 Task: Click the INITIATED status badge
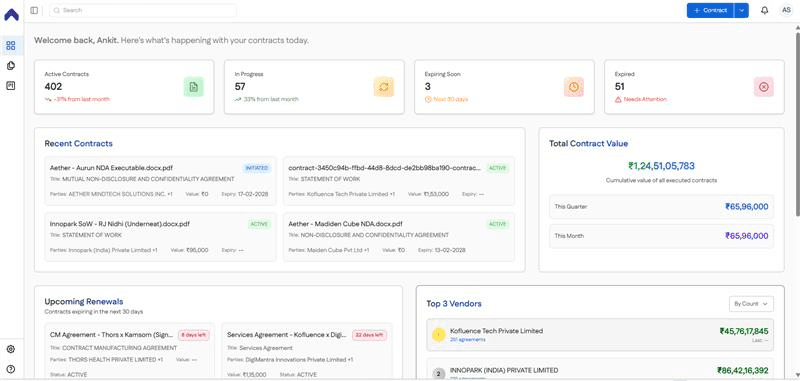click(x=257, y=168)
